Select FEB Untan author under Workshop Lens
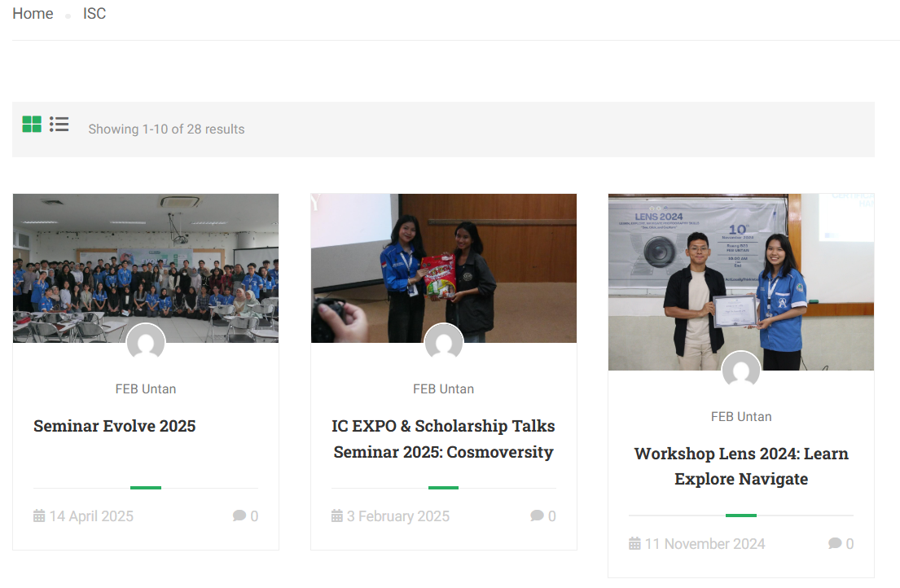The image size is (900, 588). (x=741, y=416)
